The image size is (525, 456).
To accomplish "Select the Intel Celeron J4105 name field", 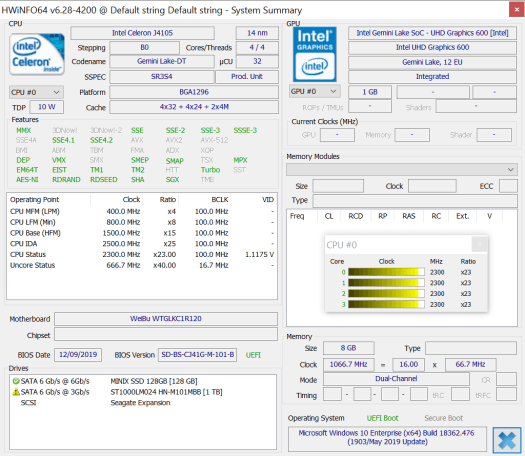I will (x=142, y=33).
